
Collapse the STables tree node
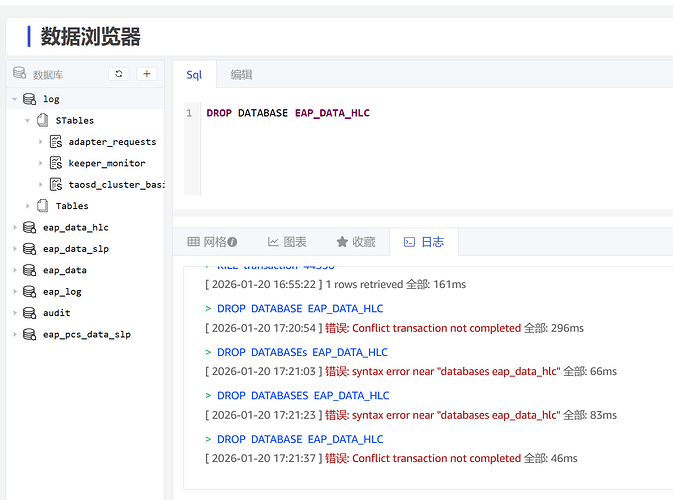(x=28, y=120)
